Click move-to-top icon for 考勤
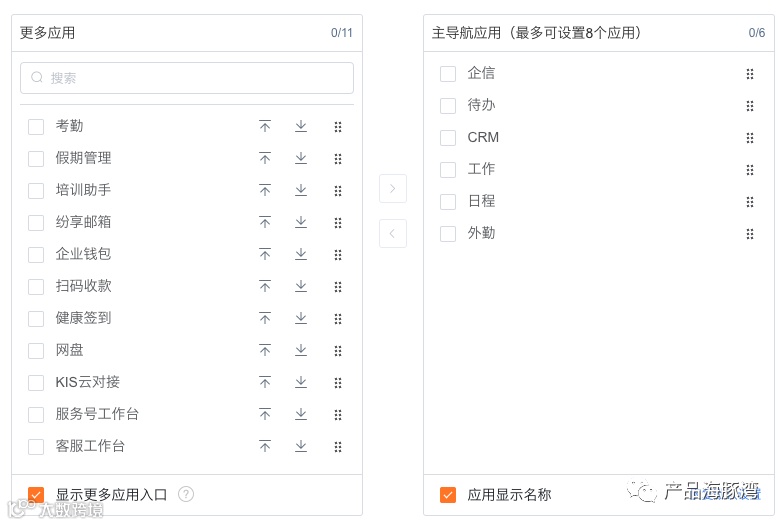 tap(265, 126)
